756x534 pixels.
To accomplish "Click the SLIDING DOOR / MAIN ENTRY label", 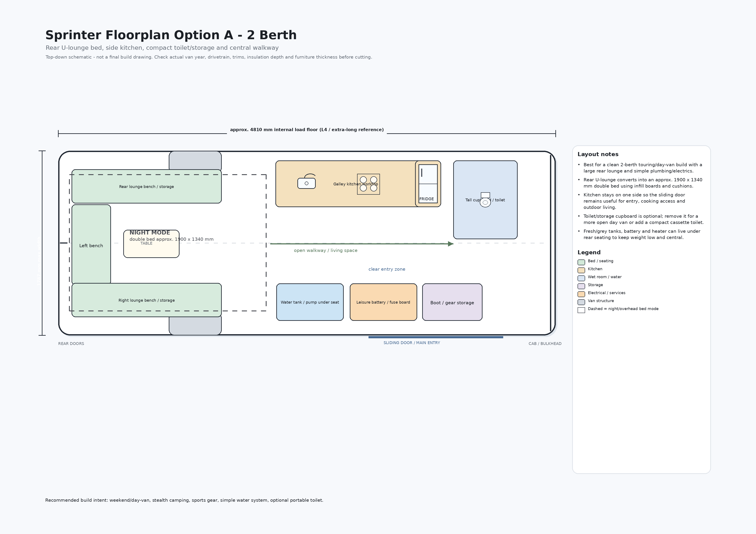I will coord(412,343).
